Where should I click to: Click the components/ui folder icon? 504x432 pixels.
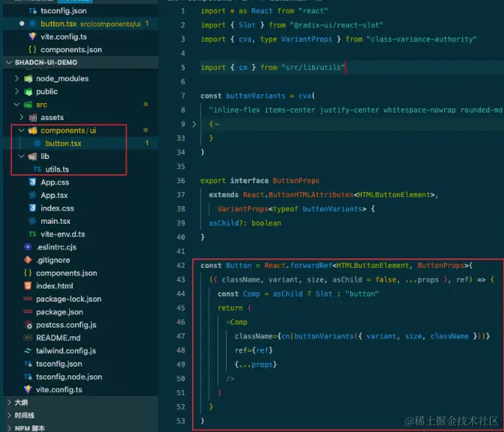pyautogui.click(x=33, y=130)
